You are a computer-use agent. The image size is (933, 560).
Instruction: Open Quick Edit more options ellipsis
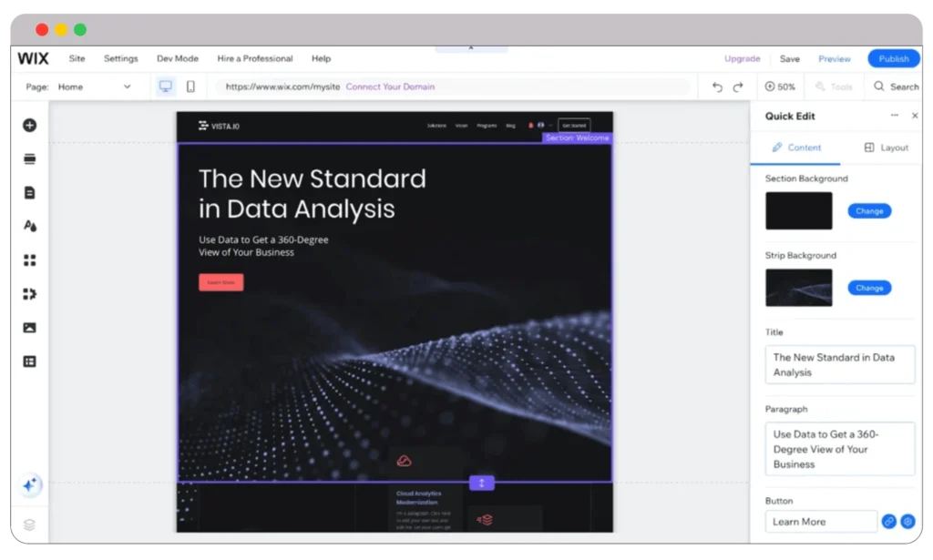894,116
